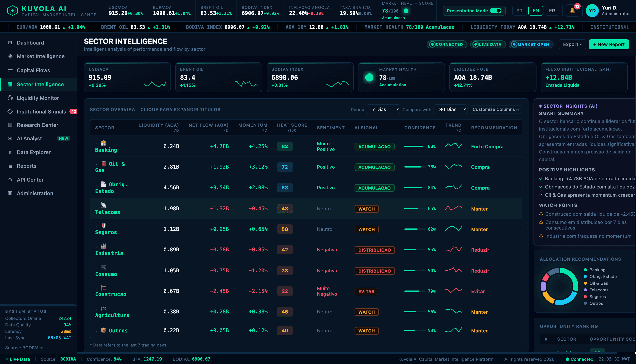Switch language to FR
Screen dimensions: 636x364
(552, 11)
